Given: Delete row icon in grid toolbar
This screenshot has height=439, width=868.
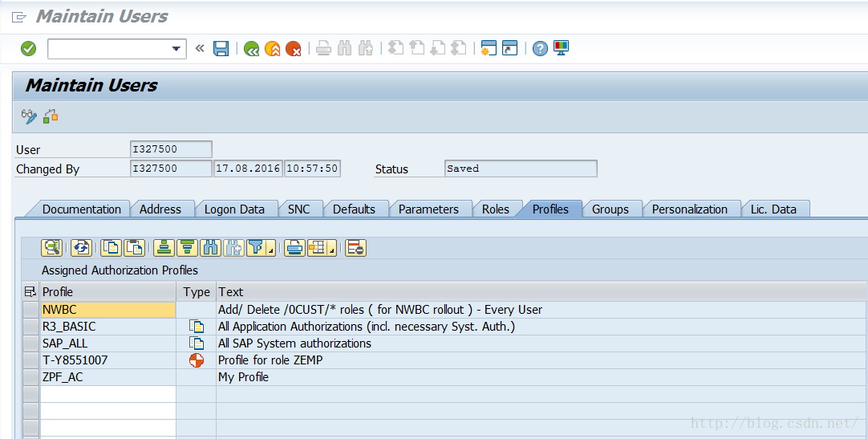Looking at the screenshot, I should pos(356,248).
